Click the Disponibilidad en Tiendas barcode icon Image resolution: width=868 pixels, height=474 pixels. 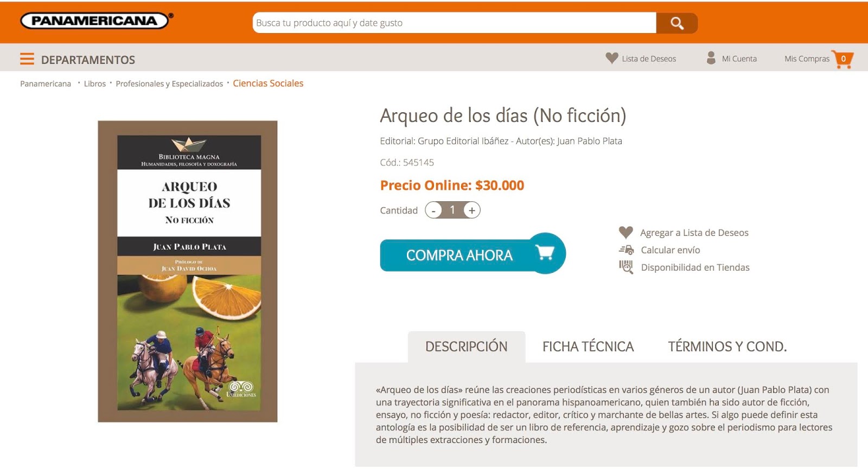[626, 267]
